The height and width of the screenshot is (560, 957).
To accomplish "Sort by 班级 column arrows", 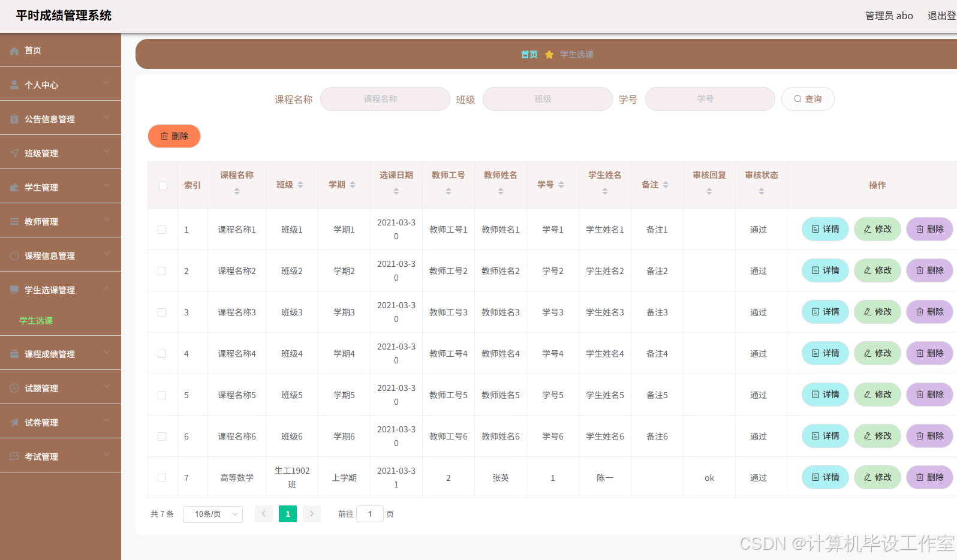I will (300, 185).
